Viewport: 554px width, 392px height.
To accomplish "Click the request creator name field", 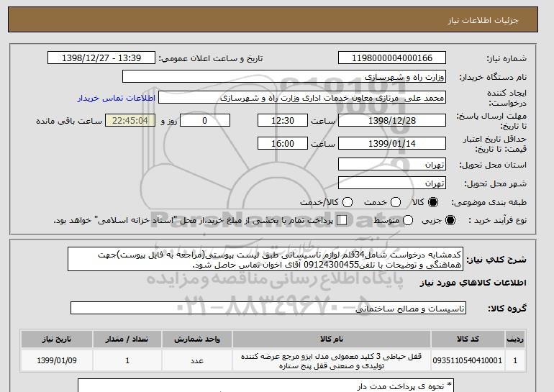I will point(302,98).
